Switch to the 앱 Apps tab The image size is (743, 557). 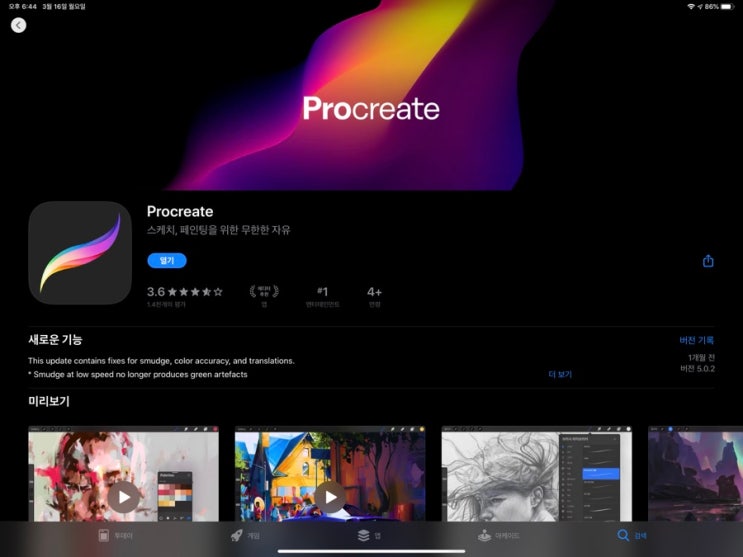369,536
